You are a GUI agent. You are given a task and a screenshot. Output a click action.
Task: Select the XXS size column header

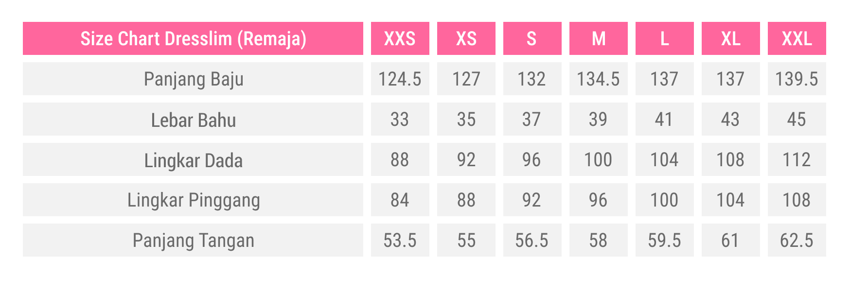pos(400,38)
